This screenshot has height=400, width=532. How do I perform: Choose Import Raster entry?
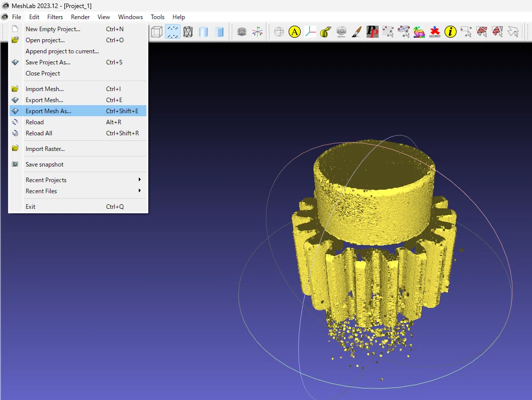(x=78, y=149)
